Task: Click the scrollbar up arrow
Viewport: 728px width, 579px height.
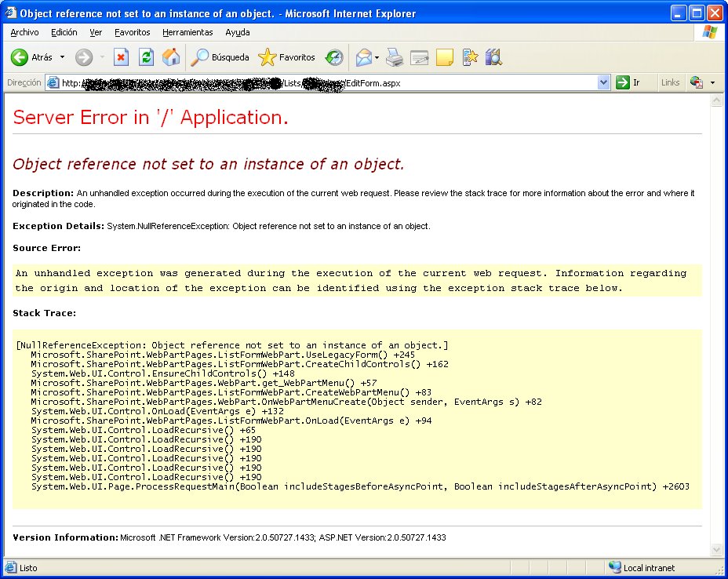Action: [716, 100]
